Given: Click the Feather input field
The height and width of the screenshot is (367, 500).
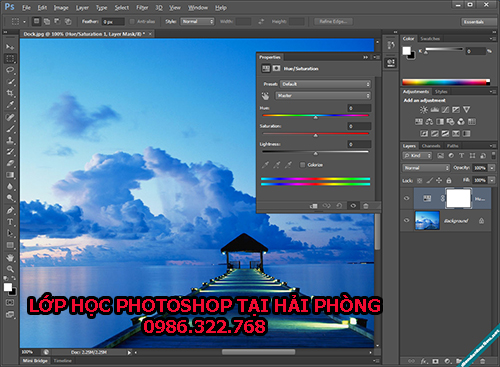Looking at the screenshot, I should click(113, 22).
